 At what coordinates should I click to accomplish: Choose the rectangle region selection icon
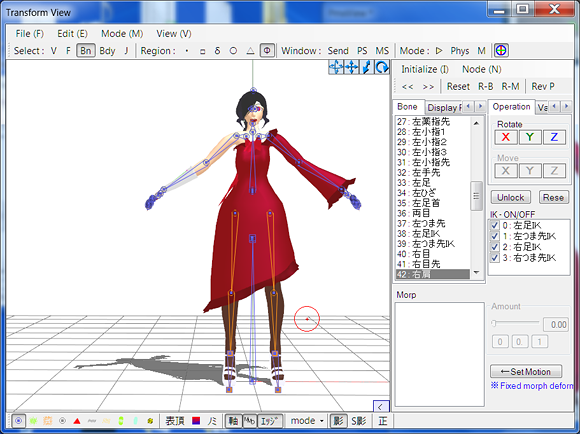[x=202, y=51]
